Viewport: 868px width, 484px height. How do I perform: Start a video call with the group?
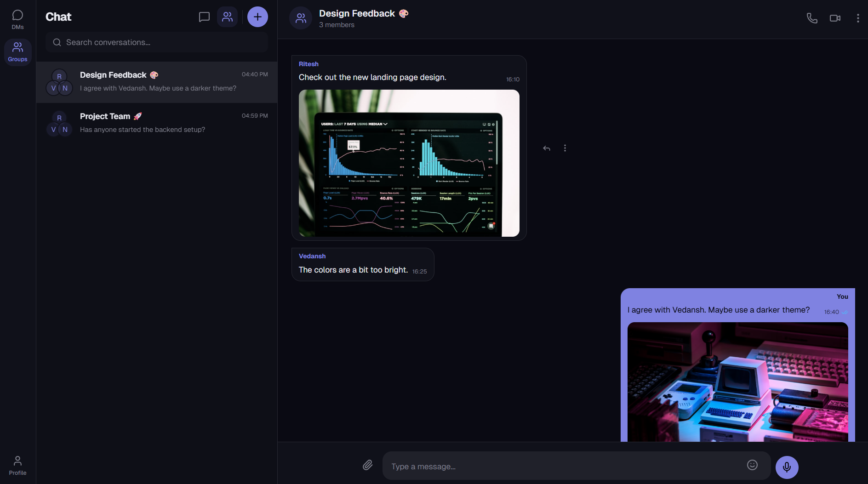[835, 18]
